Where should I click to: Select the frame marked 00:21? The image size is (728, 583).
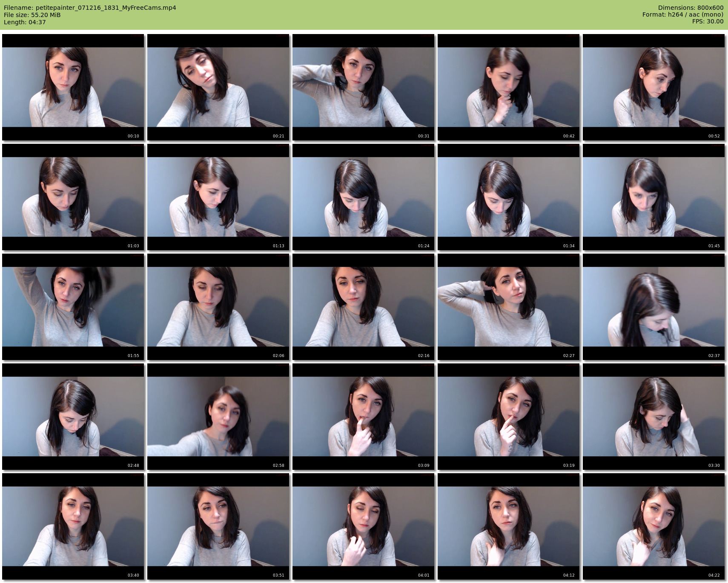coord(218,87)
